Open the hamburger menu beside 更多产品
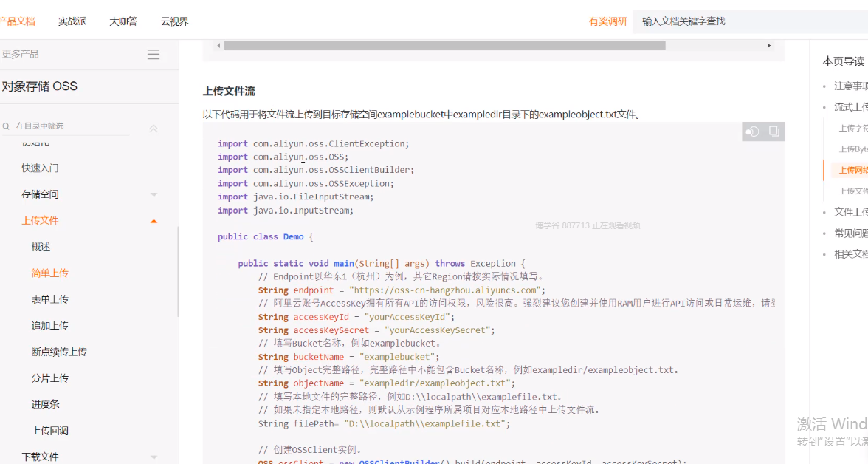The height and width of the screenshot is (464, 868). tap(154, 55)
